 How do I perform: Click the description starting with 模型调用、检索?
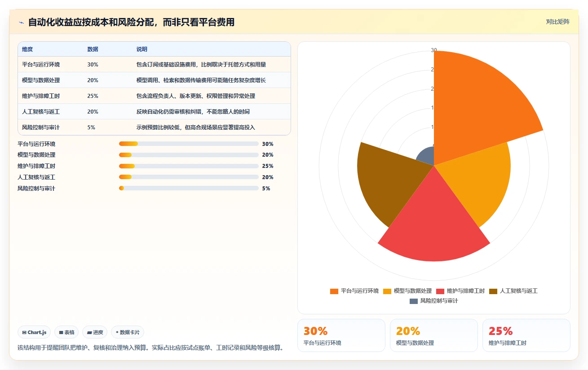(201, 80)
